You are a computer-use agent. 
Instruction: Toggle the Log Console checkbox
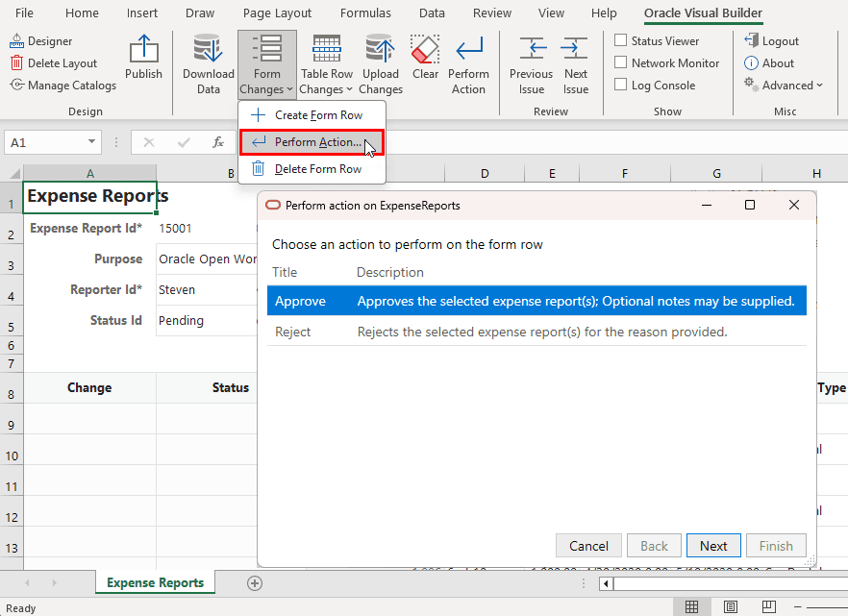click(x=620, y=85)
